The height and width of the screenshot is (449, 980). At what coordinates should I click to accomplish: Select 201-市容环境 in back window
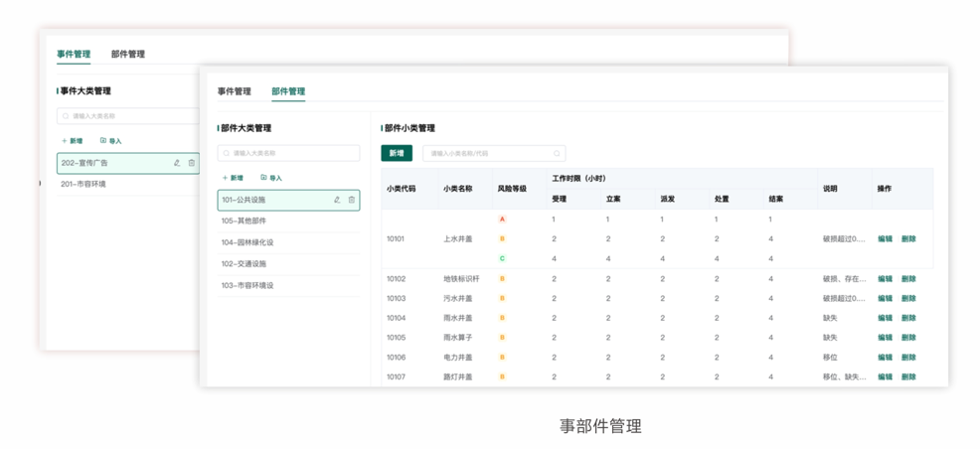[128, 184]
